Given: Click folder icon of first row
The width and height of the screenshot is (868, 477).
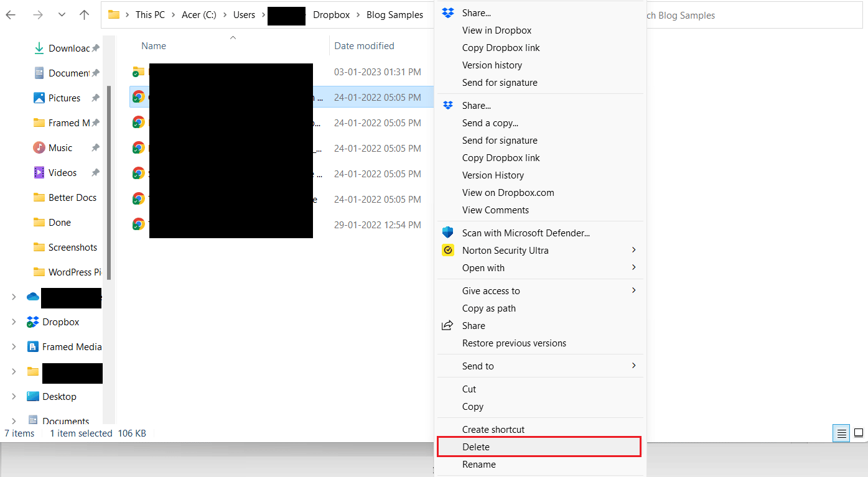Looking at the screenshot, I should click(138, 72).
